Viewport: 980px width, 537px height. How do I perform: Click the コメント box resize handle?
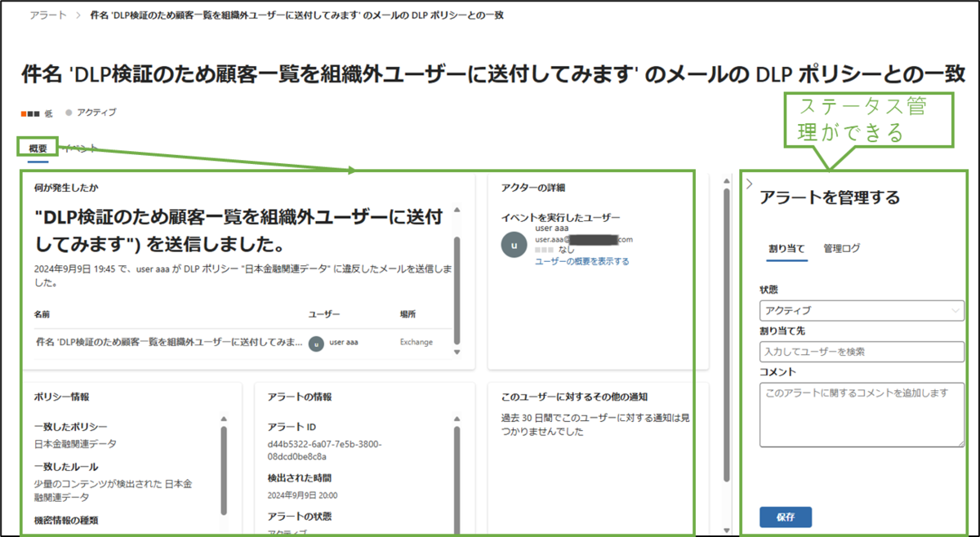[x=960, y=443]
